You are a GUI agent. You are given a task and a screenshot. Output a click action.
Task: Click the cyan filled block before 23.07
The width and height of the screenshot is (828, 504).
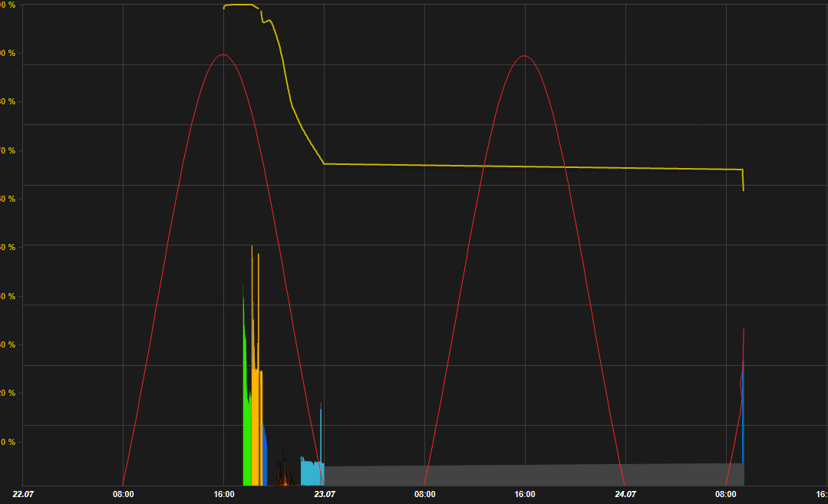click(312, 473)
